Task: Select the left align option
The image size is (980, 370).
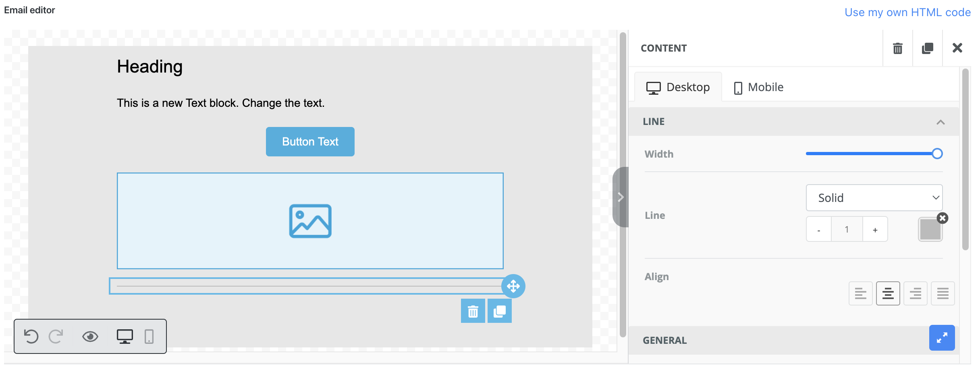Action: [861, 293]
